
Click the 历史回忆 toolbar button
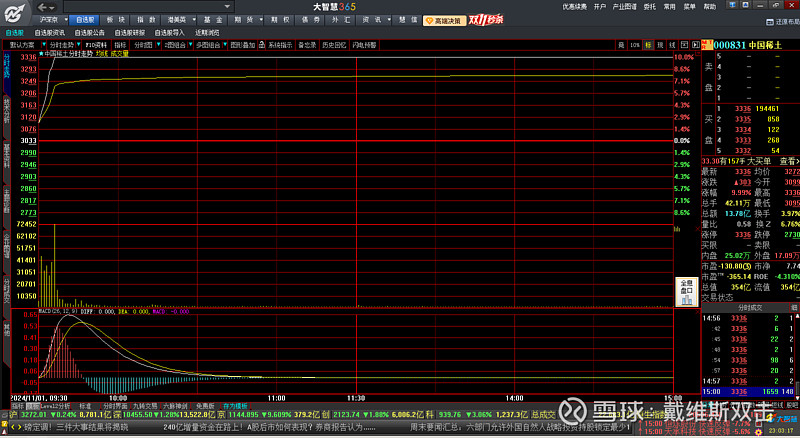334,45
